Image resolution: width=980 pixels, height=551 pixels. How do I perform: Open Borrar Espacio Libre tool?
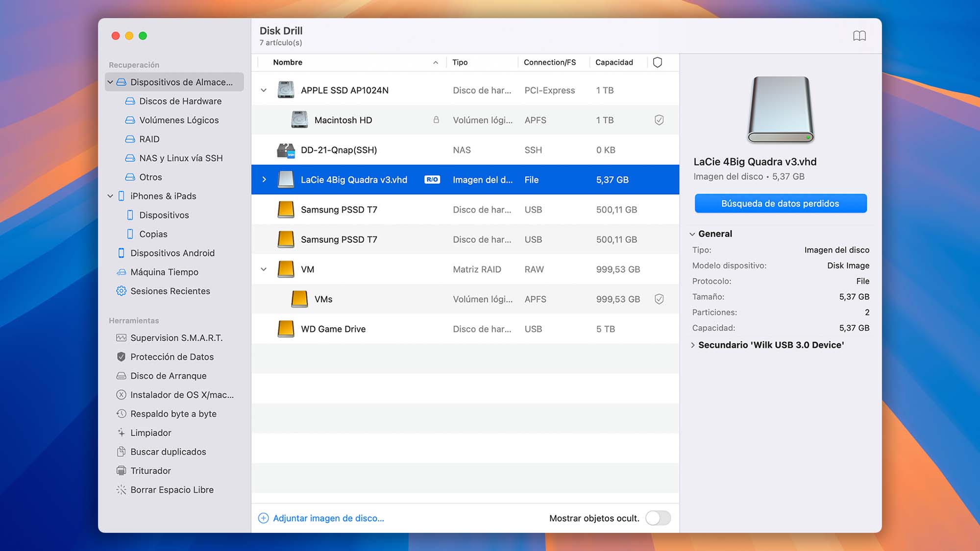point(165,490)
